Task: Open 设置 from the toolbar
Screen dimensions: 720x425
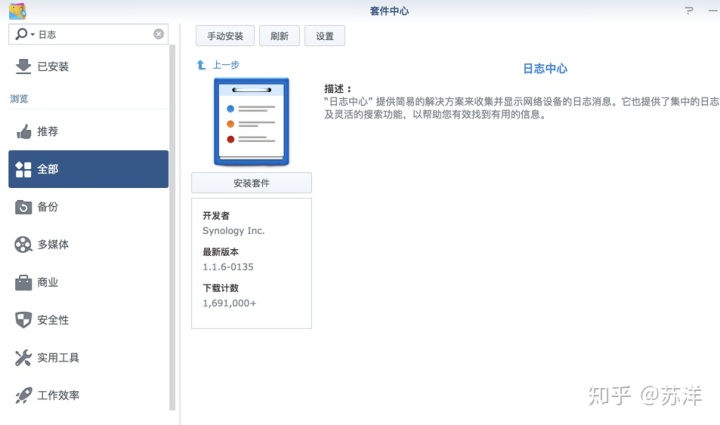Action: [324, 36]
